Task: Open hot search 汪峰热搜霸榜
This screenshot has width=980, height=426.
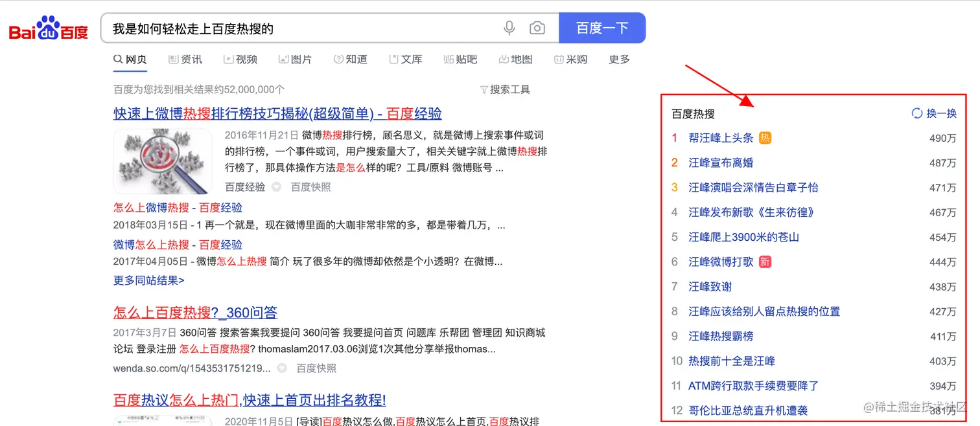Action: (x=721, y=336)
